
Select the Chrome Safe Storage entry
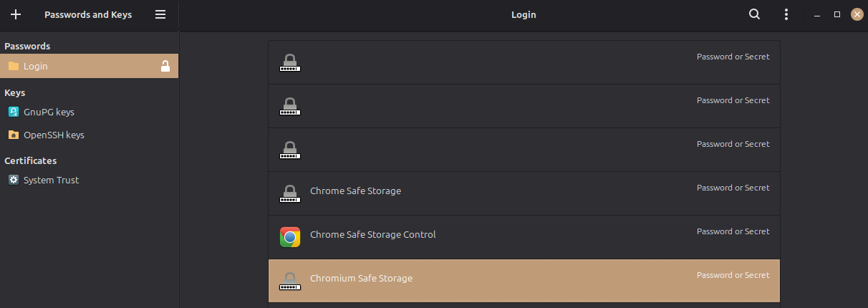coord(524,193)
